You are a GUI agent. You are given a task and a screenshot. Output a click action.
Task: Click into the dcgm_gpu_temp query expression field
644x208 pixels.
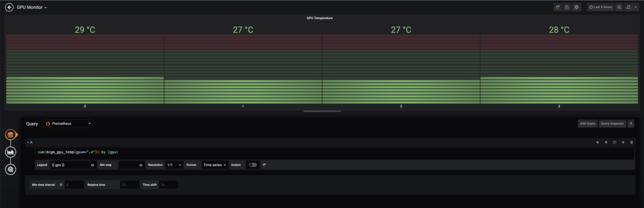click(335, 153)
